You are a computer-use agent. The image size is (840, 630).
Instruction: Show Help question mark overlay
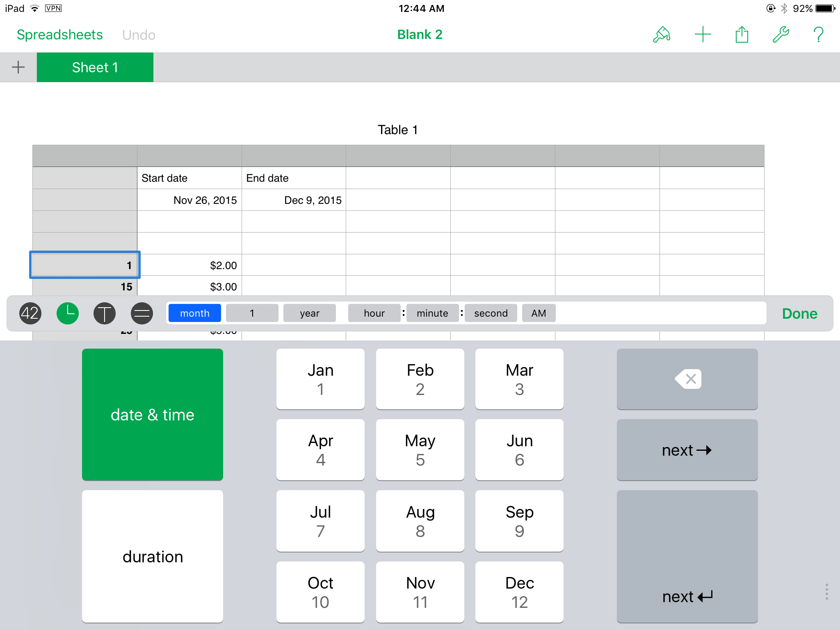(818, 34)
